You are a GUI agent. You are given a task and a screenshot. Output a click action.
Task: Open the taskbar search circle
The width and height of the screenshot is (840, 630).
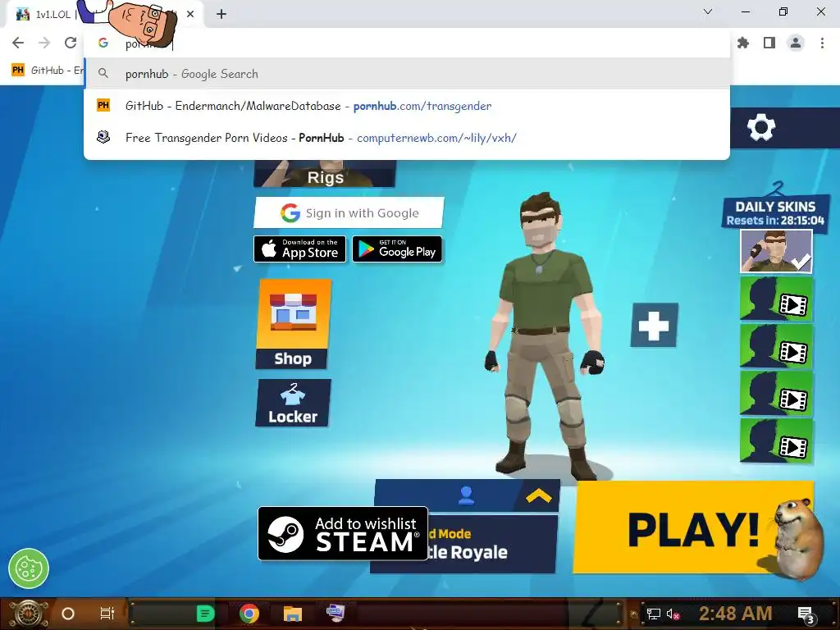click(68, 614)
